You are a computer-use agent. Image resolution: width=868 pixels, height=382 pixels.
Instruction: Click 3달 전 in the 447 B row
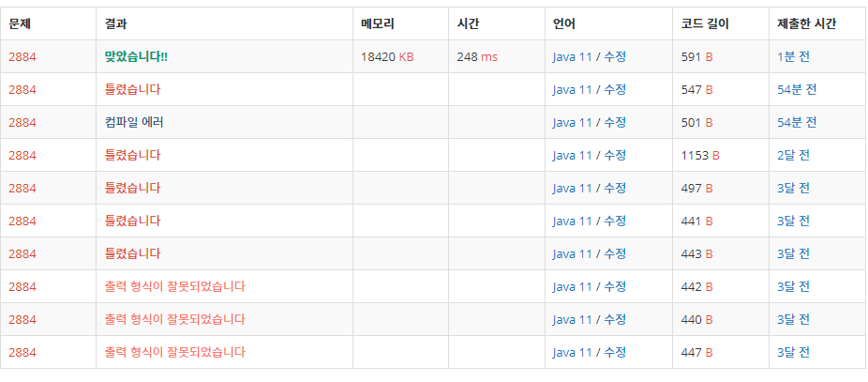coord(793,353)
